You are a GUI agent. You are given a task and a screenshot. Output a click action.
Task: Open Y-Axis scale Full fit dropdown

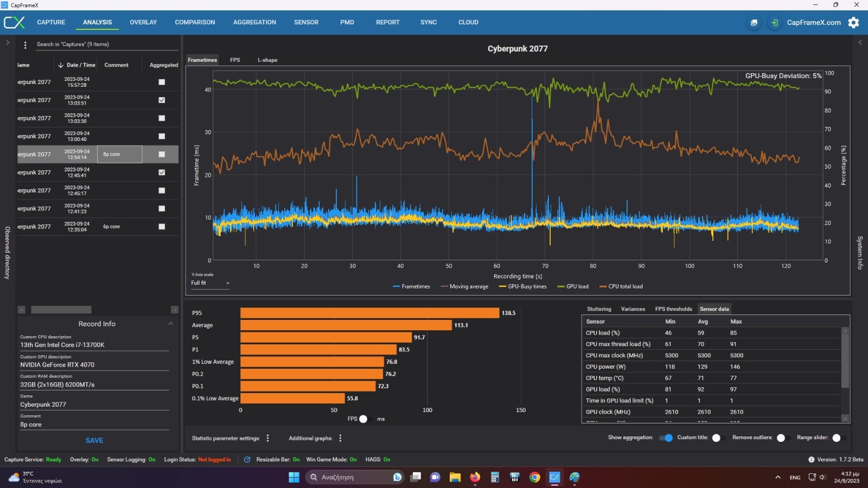[210, 283]
